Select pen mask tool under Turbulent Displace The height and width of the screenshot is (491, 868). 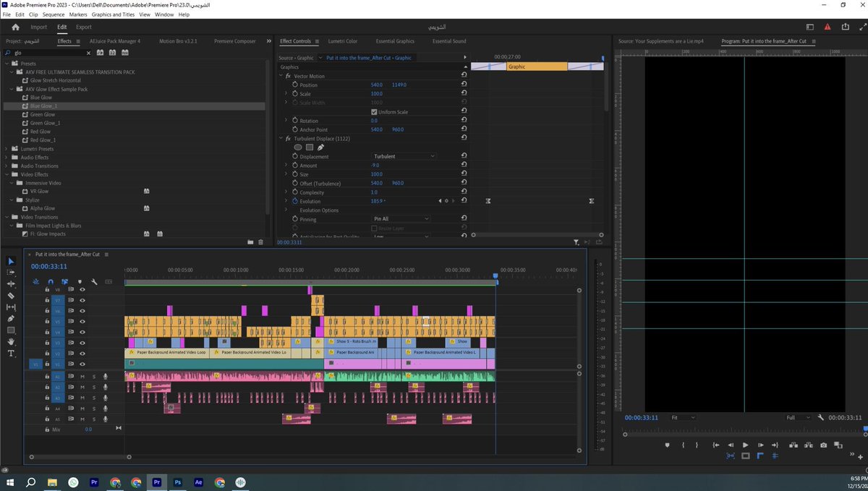coord(320,148)
